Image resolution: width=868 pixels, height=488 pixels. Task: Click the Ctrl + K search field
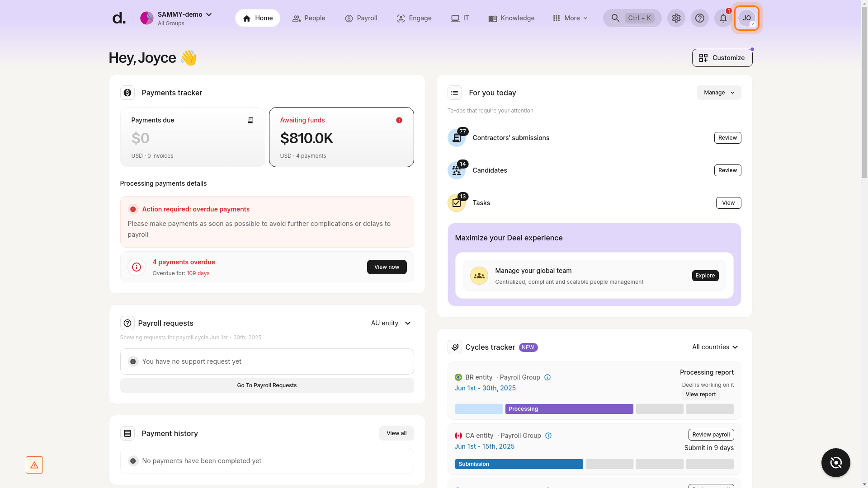(x=632, y=18)
